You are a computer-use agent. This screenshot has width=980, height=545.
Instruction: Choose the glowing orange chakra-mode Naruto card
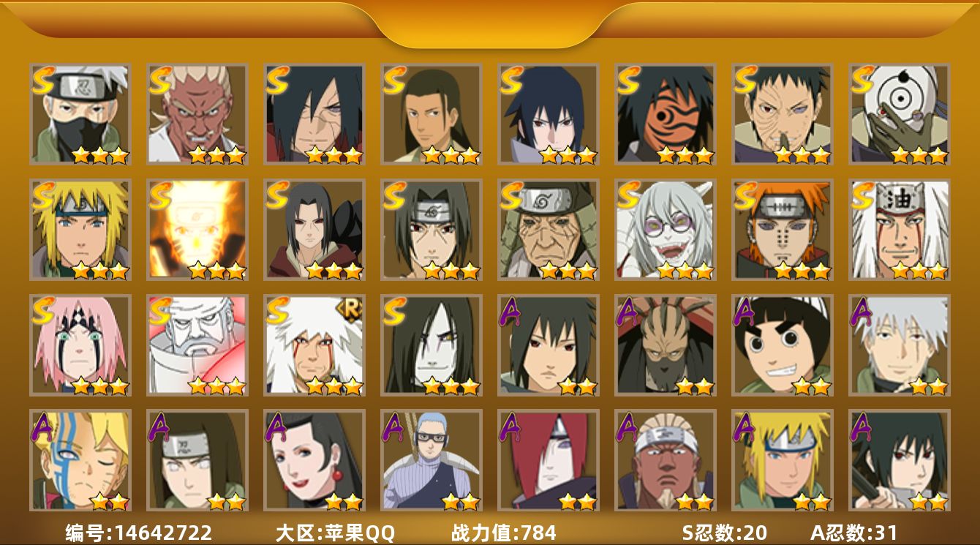point(197,230)
